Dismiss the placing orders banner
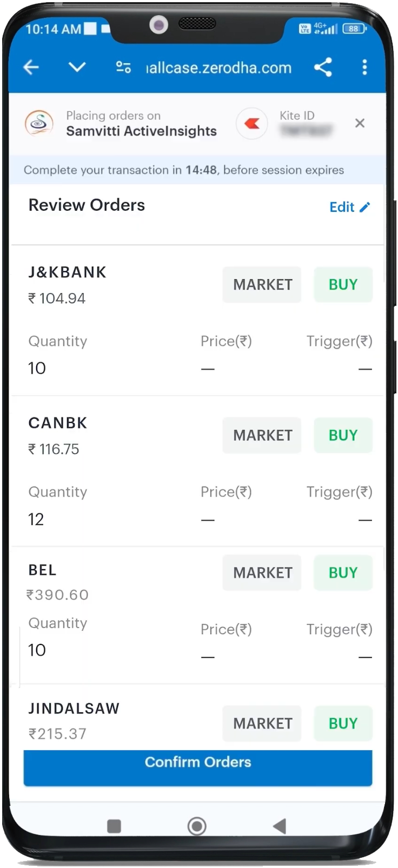This screenshot has height=868, width=398. pos(360,124)
